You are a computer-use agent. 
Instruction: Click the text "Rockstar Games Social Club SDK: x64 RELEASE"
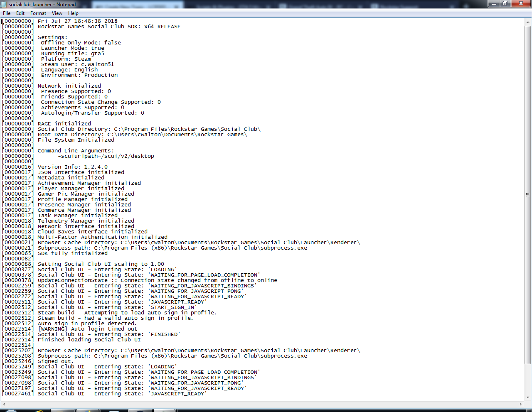tap(109, 27)
